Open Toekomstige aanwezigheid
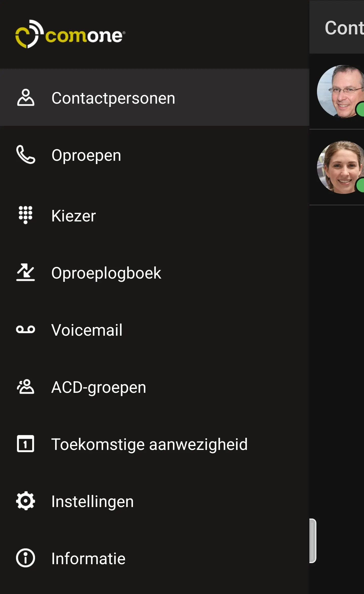364x594 pixels. coord(149,444)
